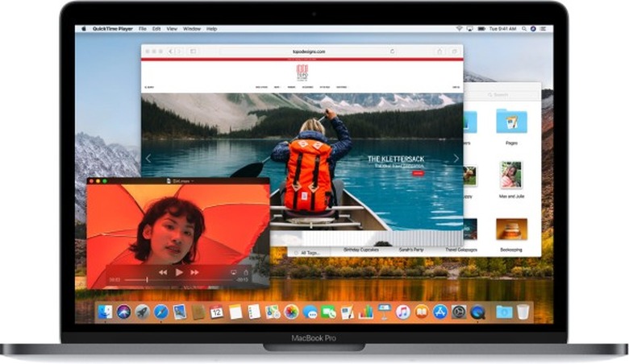Open the File menu
Viewport: 629px width, 364px height.
pos(142,29)
